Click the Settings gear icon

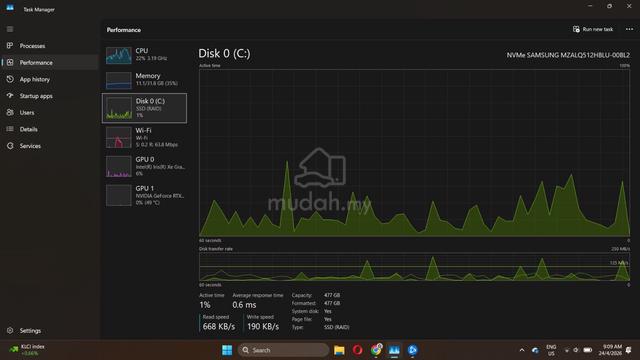coord(10,330)
